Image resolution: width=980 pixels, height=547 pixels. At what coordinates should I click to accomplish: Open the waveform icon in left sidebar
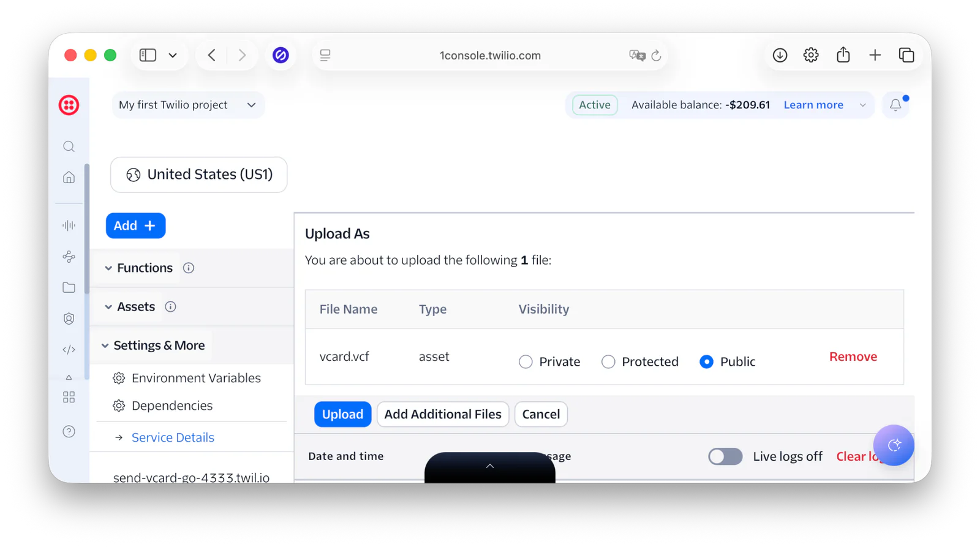click(69, 225)
